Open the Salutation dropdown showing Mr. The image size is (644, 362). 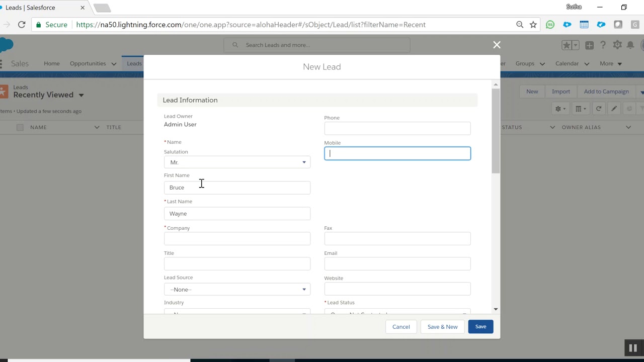(x=237, y=162)
